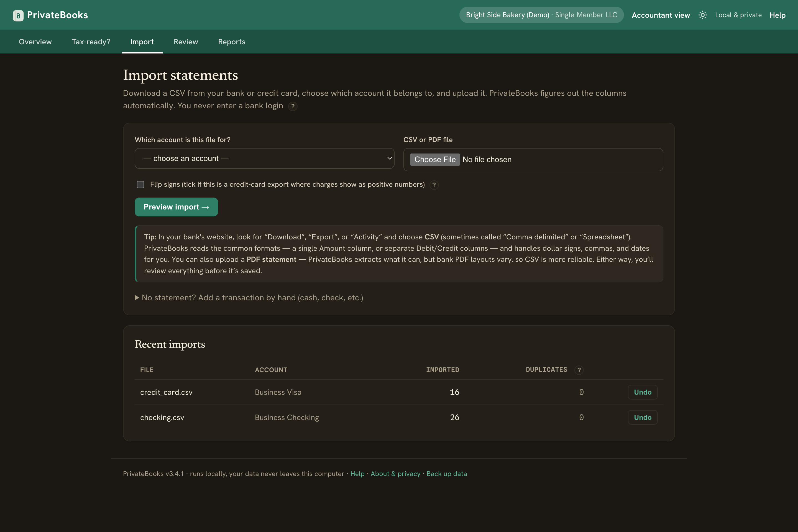Click the imported count 26

click(x=454, y=417)
